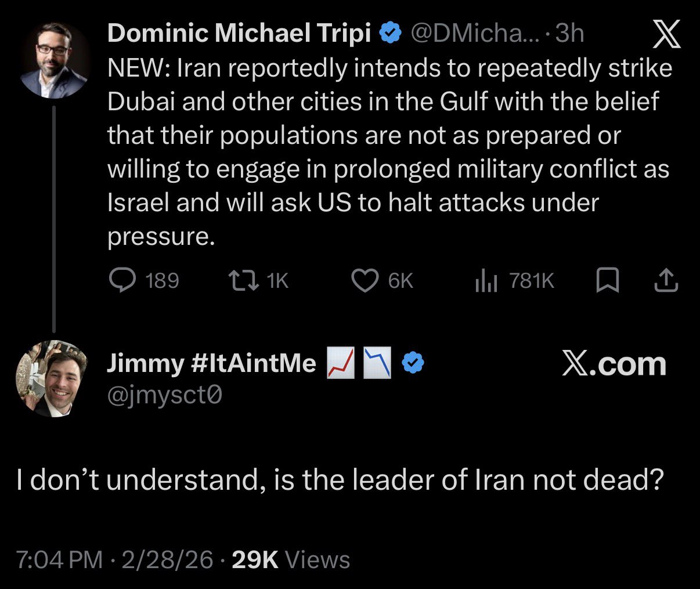Click the 3h timestamp on the tweet

(569, 33)
